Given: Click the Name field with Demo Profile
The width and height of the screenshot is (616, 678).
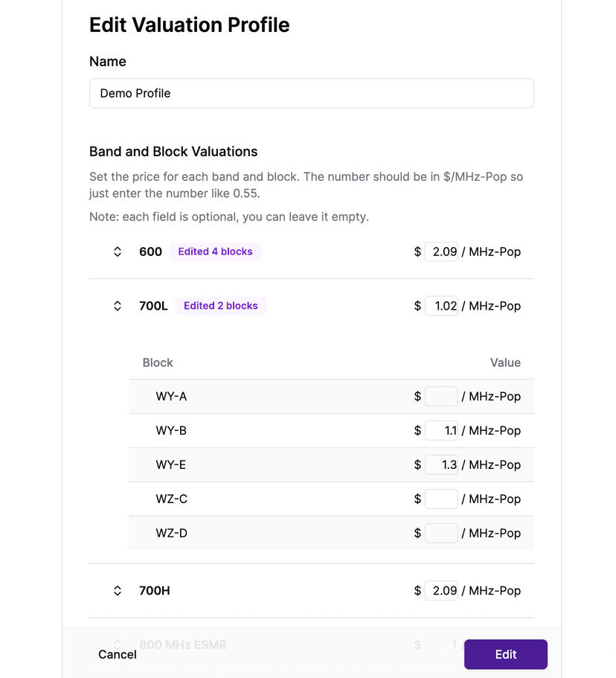Looking at the screenshot, I should pyautogui.click(x=311, y=93).
